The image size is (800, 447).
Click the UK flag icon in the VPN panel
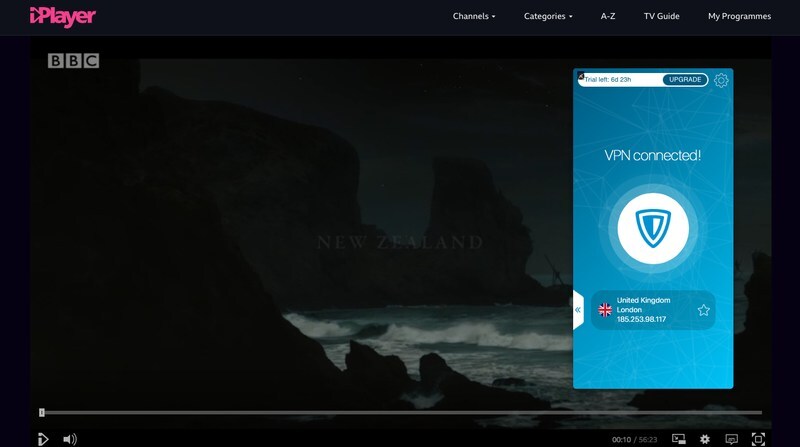(605, 310)
